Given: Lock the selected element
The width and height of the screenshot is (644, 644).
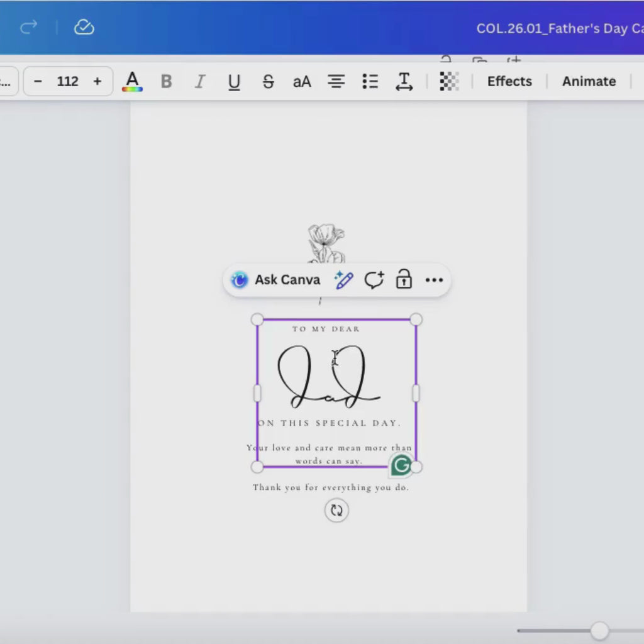Looking at the screenshot, I should tap(404, 279).
